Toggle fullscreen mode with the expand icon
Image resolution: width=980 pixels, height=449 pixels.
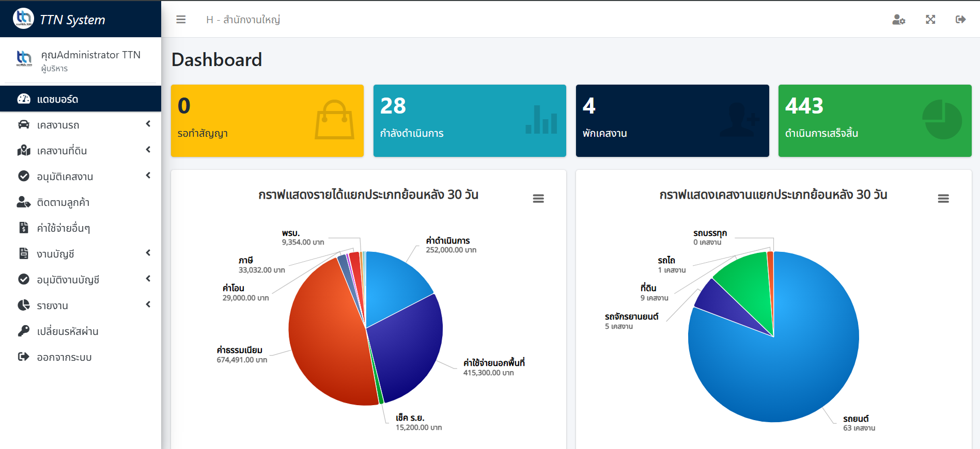pos(930,20)
